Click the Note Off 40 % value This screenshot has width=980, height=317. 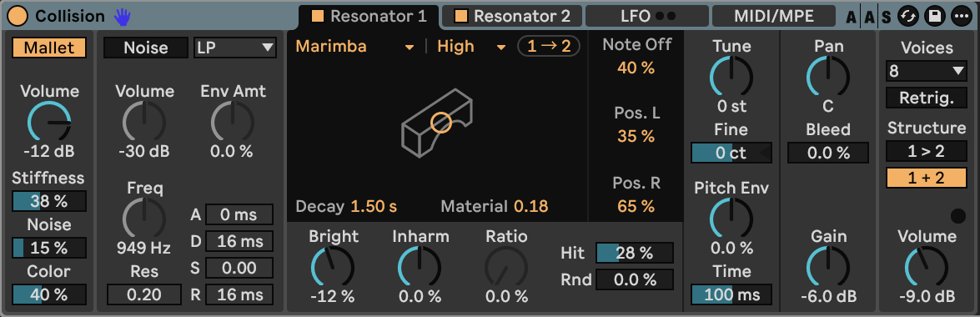pyautogui.click(x=636, y=68)
